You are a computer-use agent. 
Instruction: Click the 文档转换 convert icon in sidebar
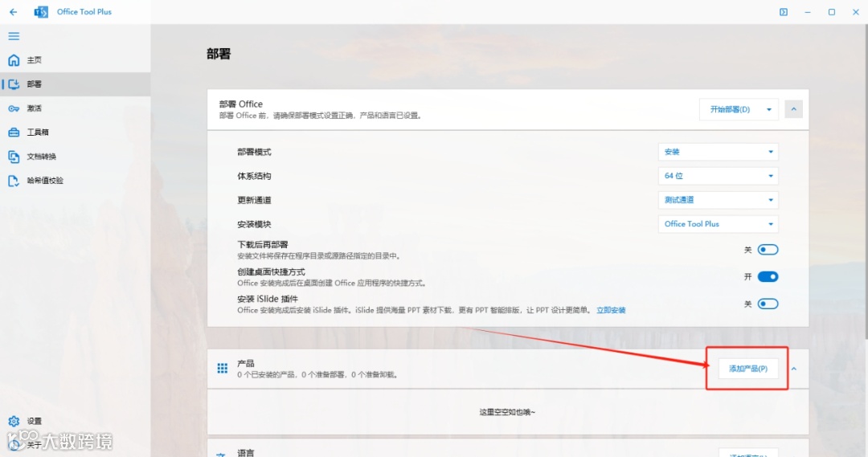click(14, 157)
